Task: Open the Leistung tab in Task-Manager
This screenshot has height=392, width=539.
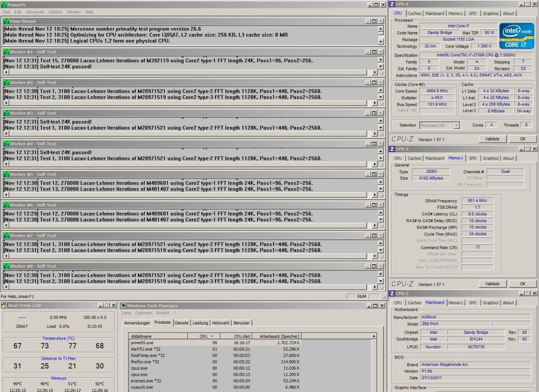Action: click(200, 323)
